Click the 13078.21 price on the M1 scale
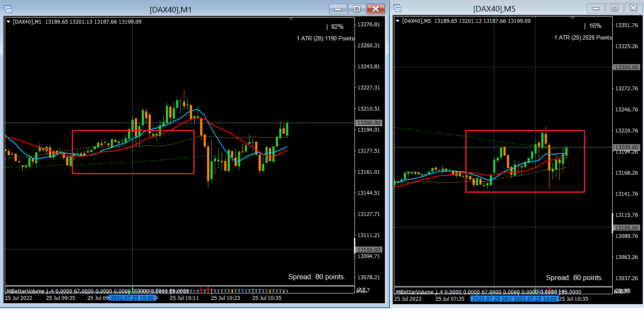The height and width of the screenshot is (336, 644). pos(369,277)
